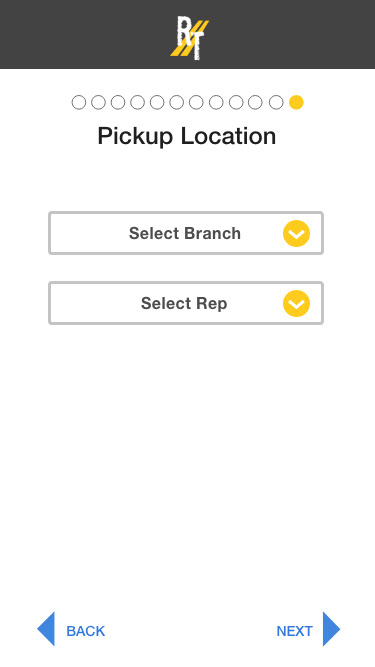Open the Select Rep dropdown
This screenshot has width=375, height=667.
186,303
